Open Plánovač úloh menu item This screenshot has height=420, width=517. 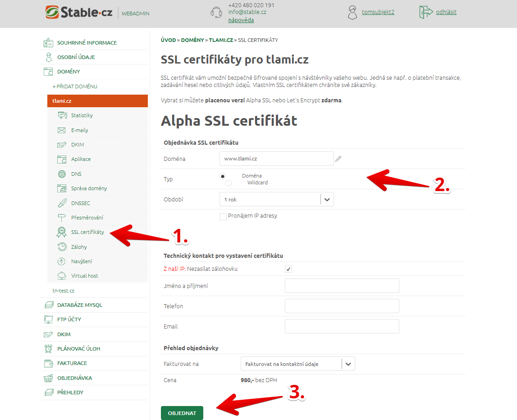coord(79,349)
